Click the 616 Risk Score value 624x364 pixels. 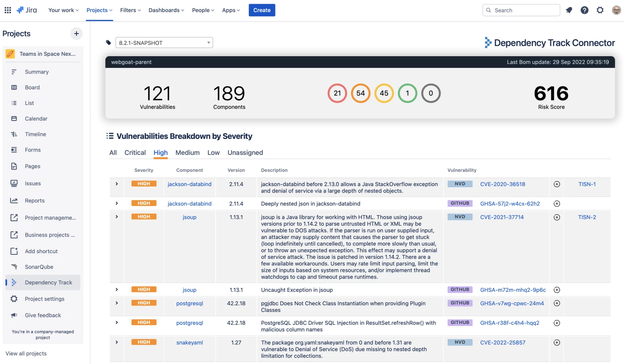(551, 93)
